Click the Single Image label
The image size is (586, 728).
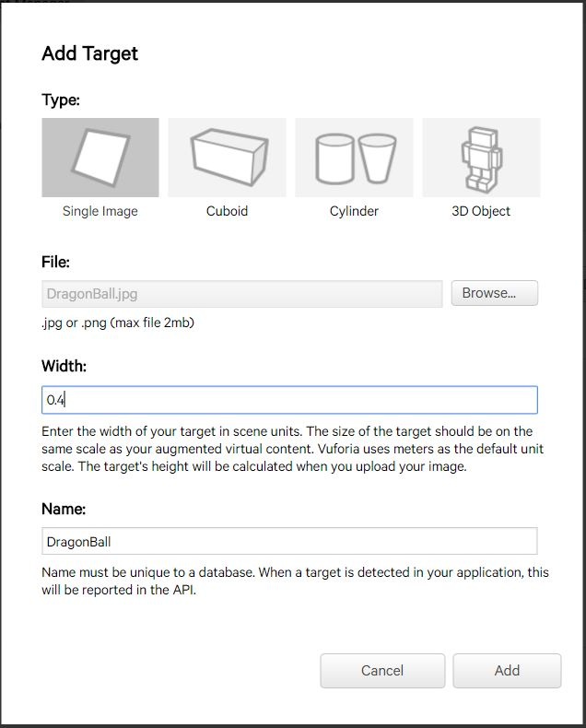coord(100,211)
